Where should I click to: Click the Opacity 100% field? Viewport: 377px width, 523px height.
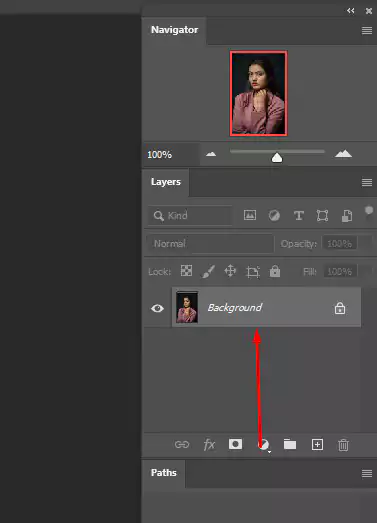click(340, 244)
